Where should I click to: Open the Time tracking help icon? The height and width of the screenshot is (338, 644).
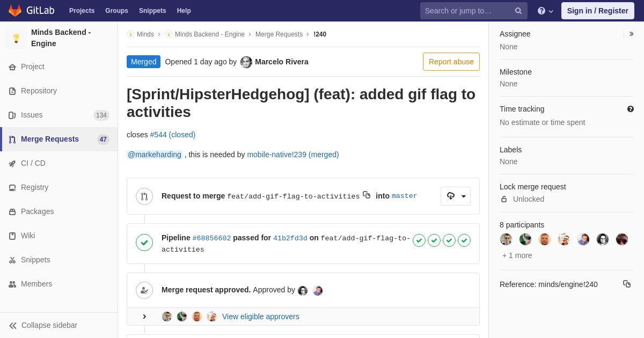pyautogui.click(x=631, y=109)
